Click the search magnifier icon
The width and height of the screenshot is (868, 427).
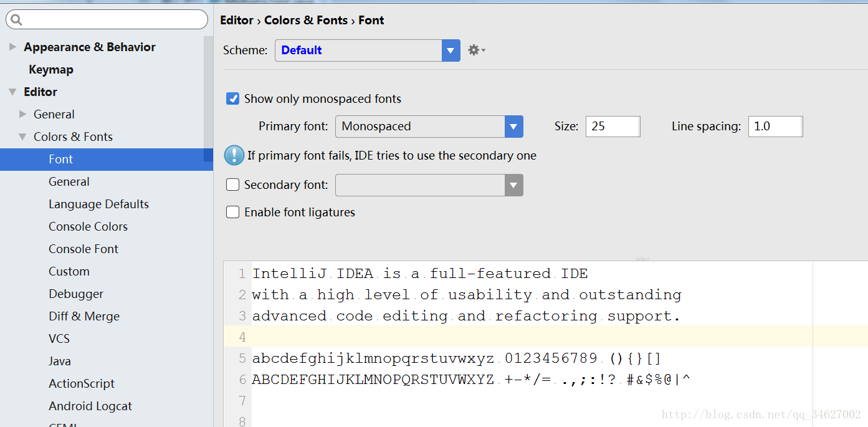[16, 20]
